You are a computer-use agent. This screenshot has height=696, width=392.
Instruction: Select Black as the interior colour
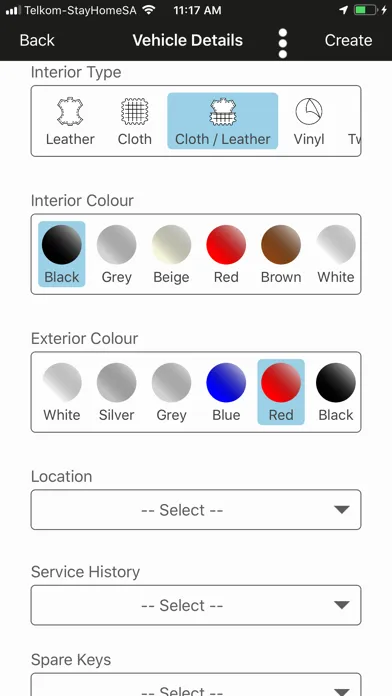62,254
